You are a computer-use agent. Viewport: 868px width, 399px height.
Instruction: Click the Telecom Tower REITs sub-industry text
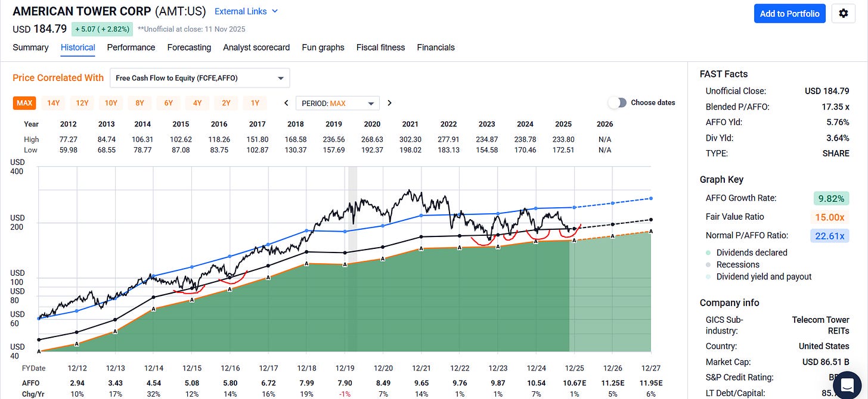tap(821, 325)
